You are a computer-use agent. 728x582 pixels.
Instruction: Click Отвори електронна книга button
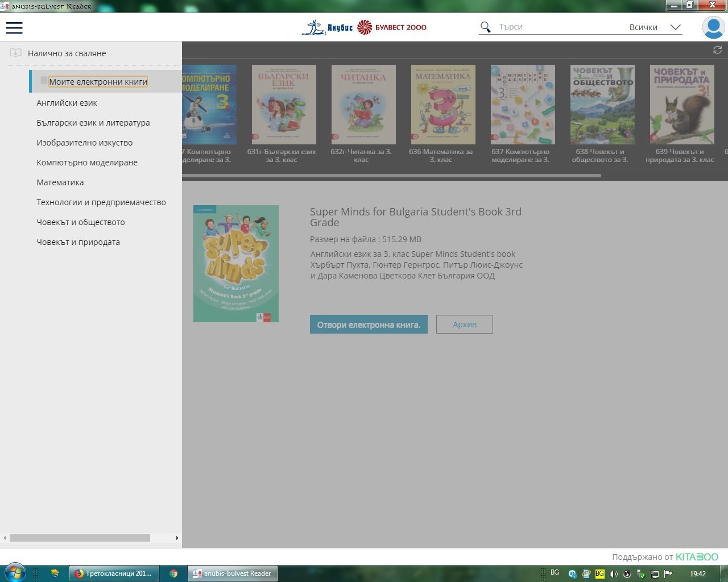pos(369,325)
